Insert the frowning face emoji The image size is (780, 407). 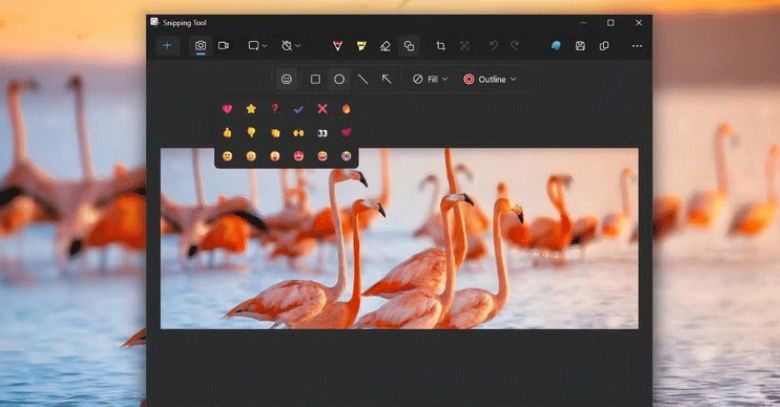(x=251, y=156)
